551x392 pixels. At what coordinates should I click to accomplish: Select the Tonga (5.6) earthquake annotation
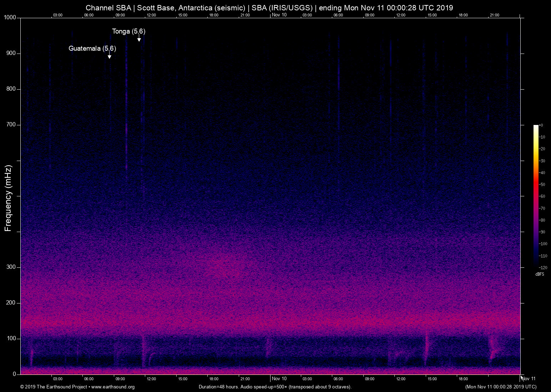coord(128,31)
